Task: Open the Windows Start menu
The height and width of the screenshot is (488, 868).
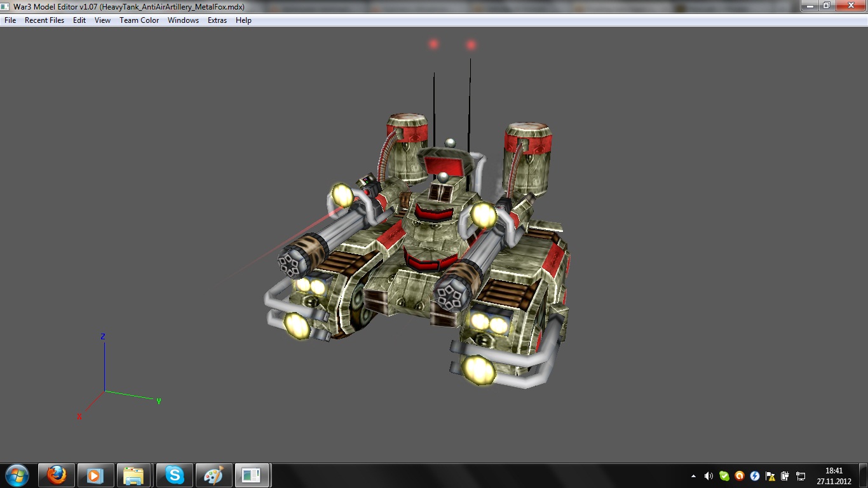Action: [17, 475]
